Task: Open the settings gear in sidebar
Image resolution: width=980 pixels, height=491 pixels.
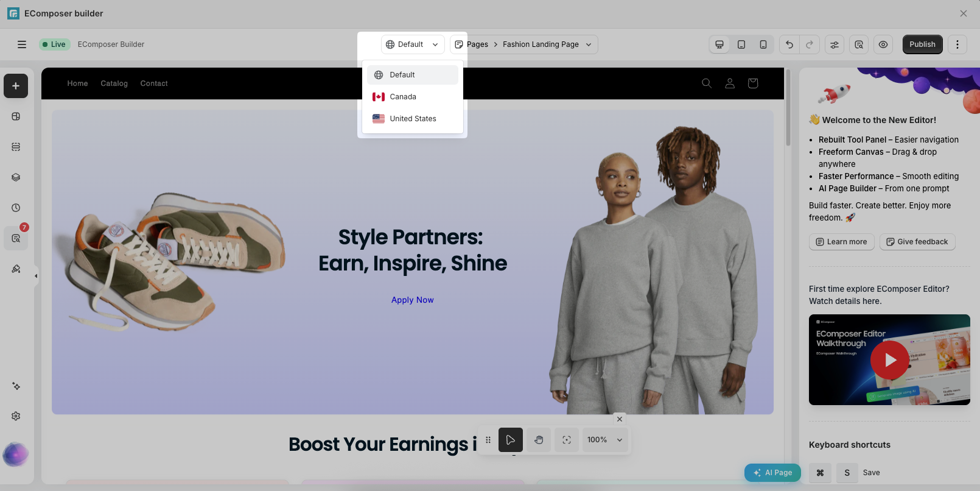Action: click(x=16, y=416)
